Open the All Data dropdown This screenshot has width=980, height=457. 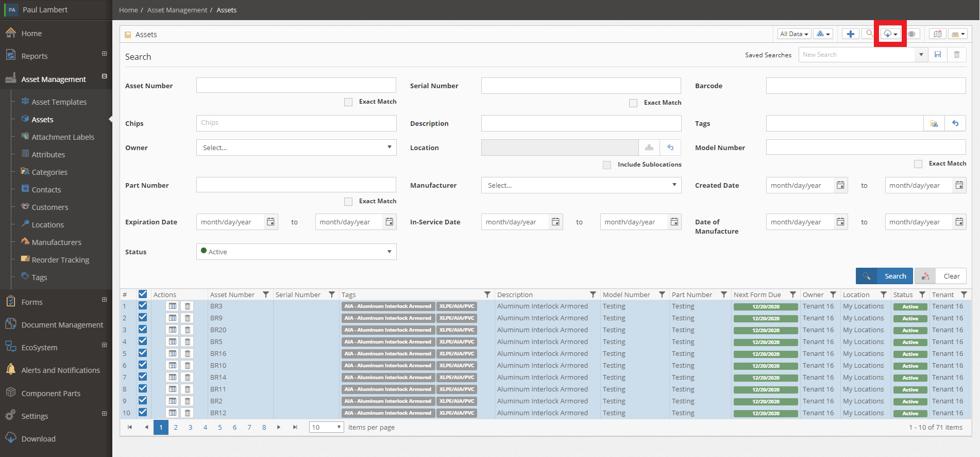[794, 34]
